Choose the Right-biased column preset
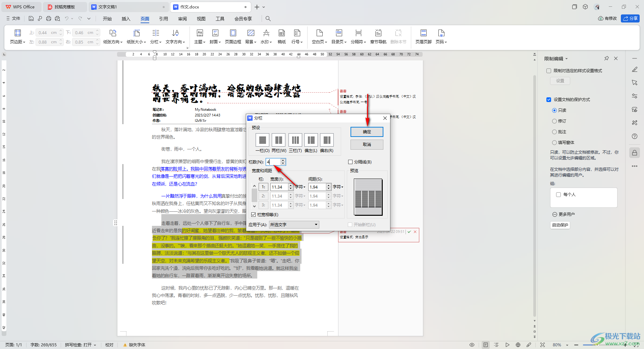The image size is (644, 349). (x=327, y=140)
